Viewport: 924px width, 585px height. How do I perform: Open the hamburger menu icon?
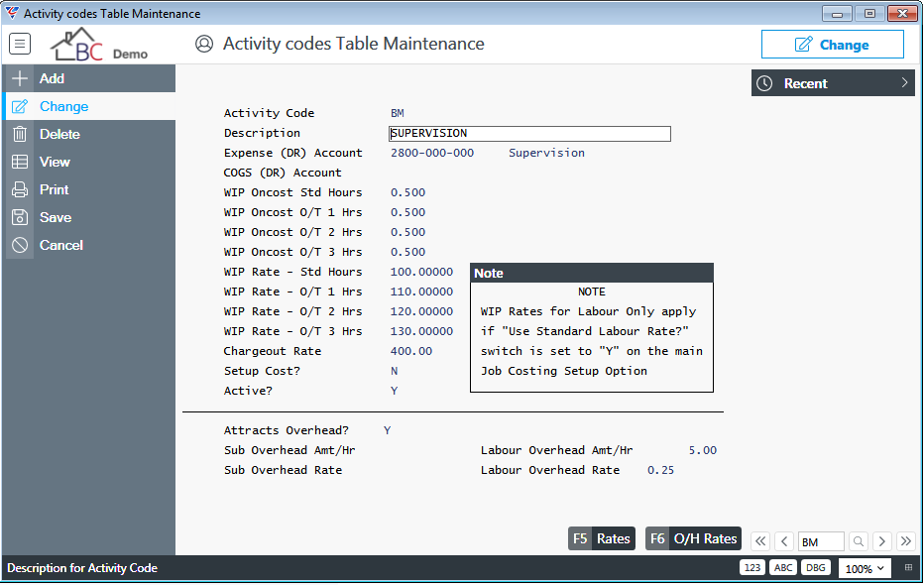coord(20,44)
